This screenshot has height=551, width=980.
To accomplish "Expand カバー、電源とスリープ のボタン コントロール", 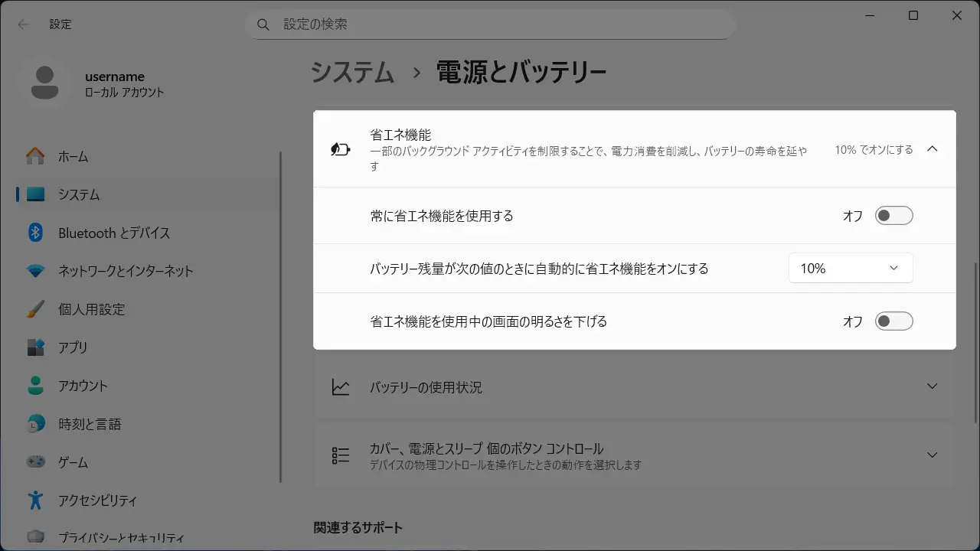I will tap(932, 455).
